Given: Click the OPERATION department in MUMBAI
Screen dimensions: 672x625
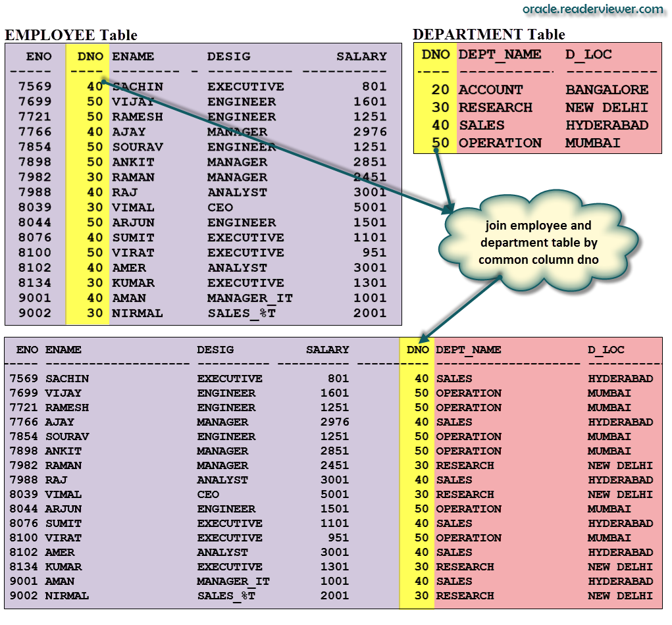Looking at the screenshot, I should [x=500, y=143].
